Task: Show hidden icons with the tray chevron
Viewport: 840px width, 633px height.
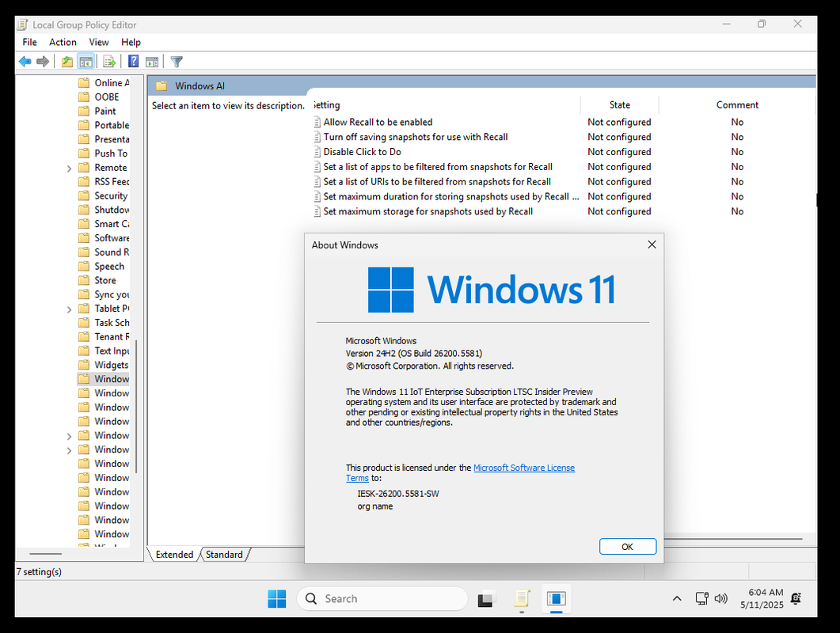Action: pyautogui.click(x=677, y=599)
